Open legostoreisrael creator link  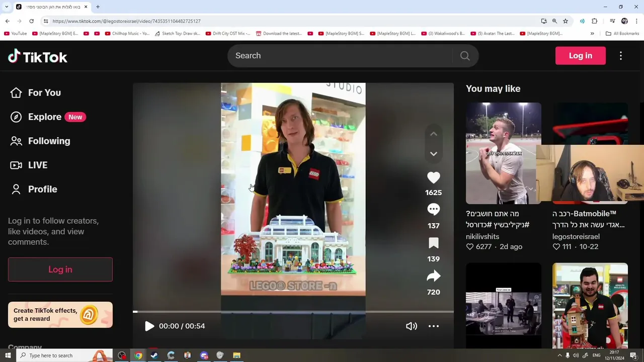tap(576, 236)
